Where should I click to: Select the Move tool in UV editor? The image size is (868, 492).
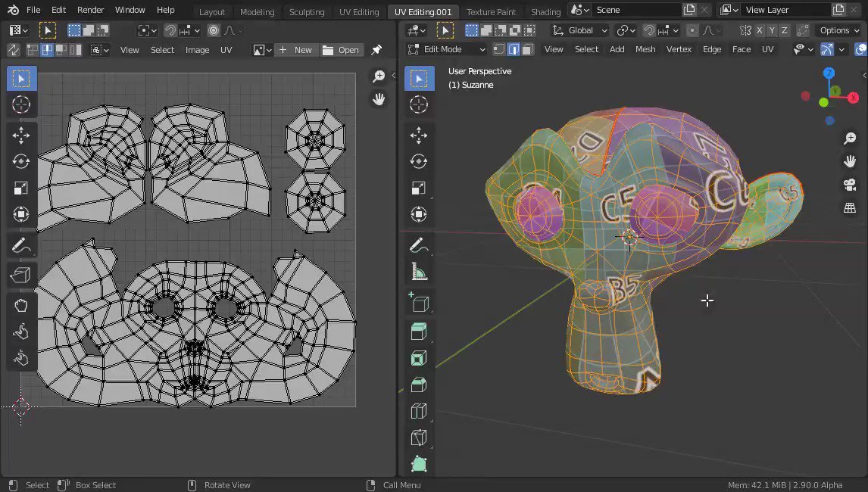21,135
